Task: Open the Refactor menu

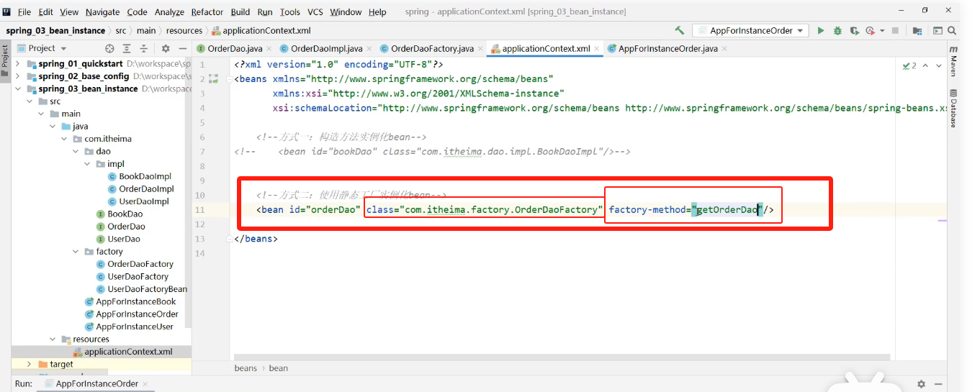Action: [207, 12]
